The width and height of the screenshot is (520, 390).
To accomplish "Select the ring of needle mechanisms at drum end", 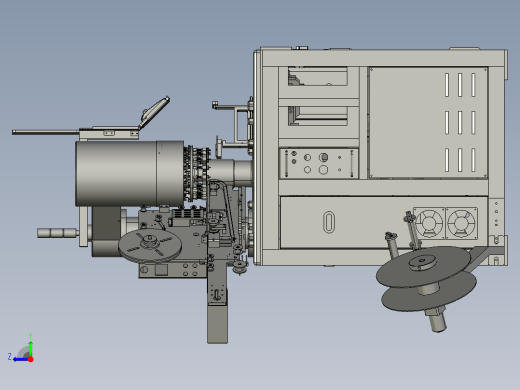I will pos(197,173).
